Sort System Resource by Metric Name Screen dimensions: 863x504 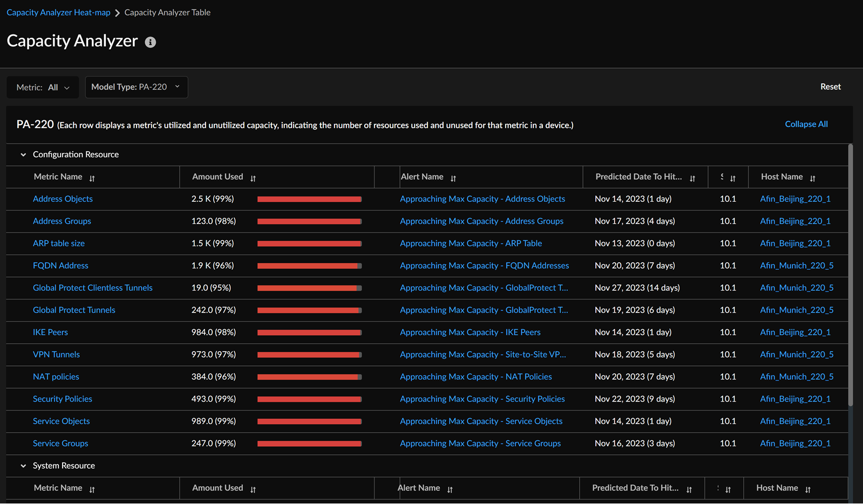(92, 489)
